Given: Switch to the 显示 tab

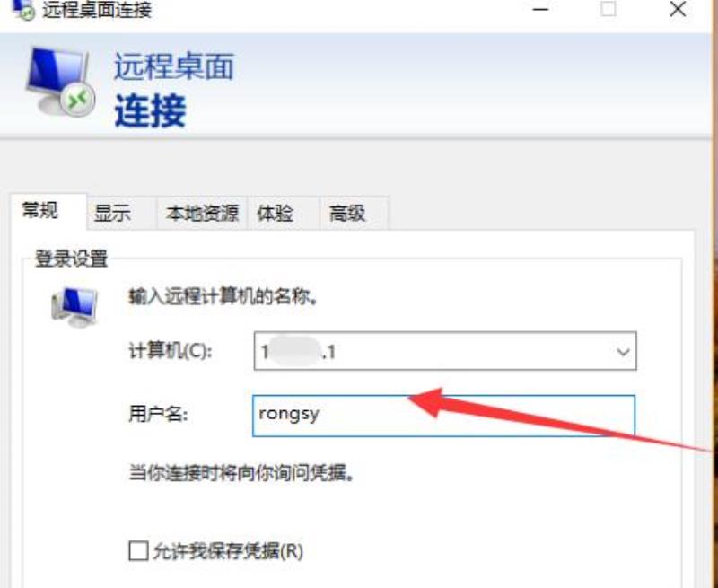Looking at the screenshot, I should (x=112, y=213).
